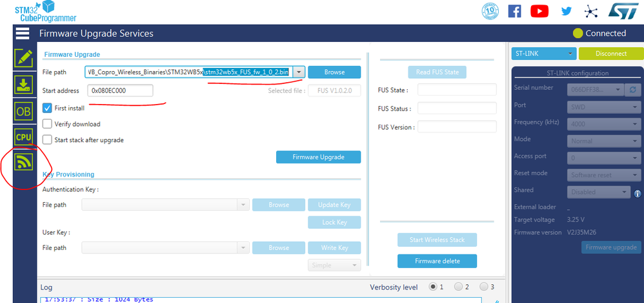The height and width of the screenshot is (303, 644).
Task: Open the CPU panel
Action: [23, 137]
